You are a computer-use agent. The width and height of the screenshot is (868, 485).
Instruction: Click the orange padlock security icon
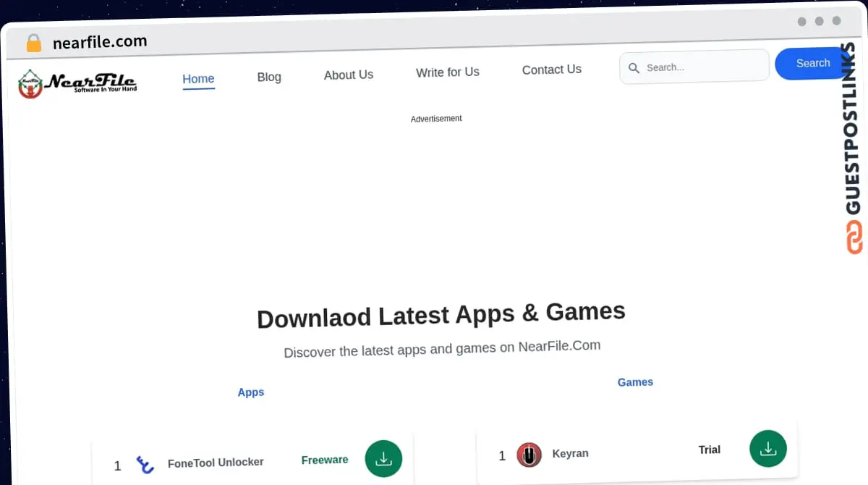[x=33, y=43]
